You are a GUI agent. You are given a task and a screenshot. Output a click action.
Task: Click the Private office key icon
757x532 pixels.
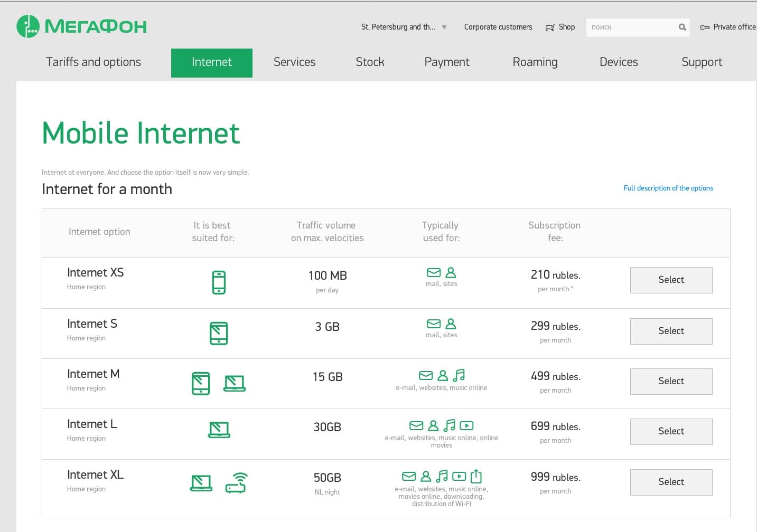(705, 27)
